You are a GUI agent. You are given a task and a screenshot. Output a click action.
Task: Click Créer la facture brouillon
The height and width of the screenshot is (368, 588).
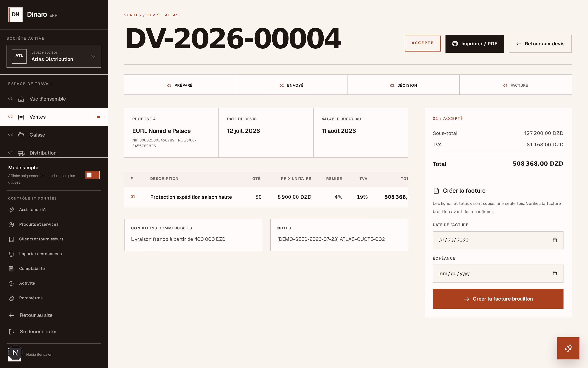click(498, 299)
